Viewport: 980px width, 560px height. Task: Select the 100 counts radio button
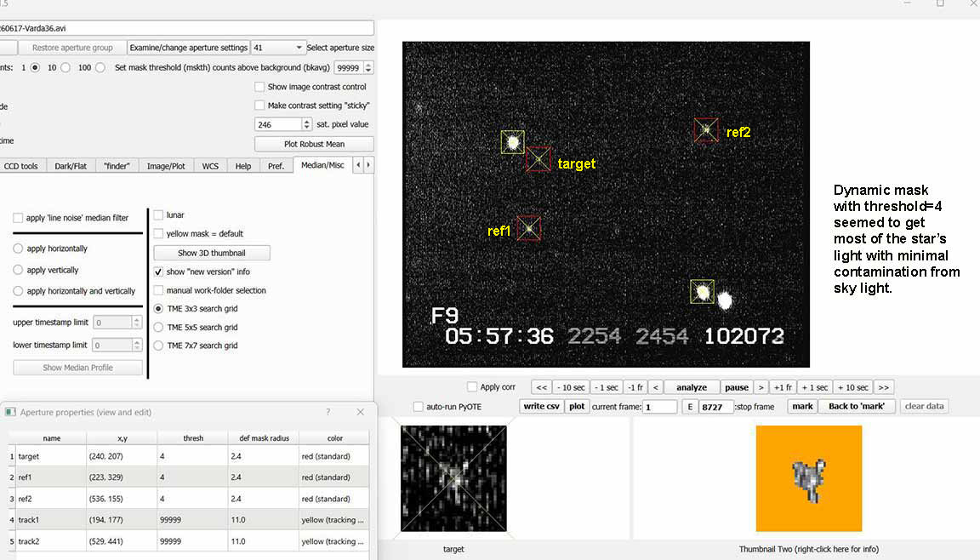point(100,67)
